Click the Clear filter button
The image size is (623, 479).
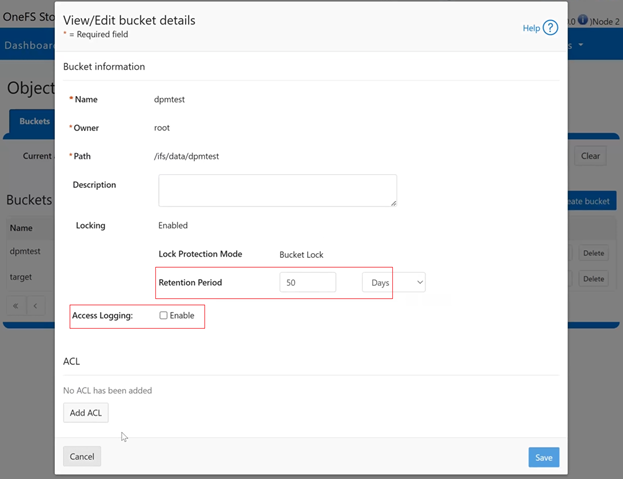(590, 156)
